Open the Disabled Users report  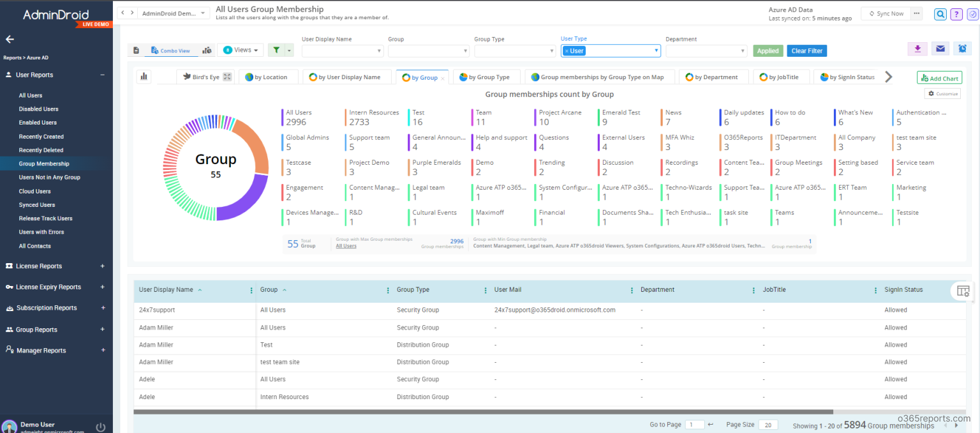[38, 109]
